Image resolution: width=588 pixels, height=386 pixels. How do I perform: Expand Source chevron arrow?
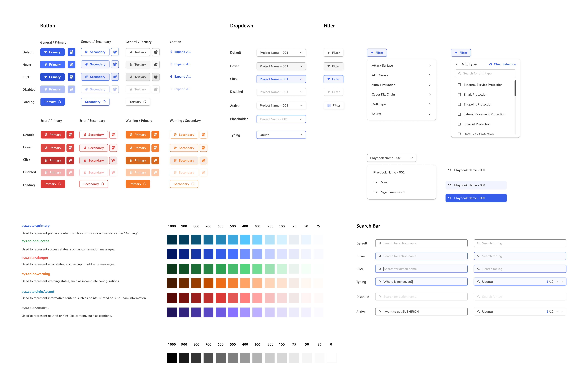[430, 114]
